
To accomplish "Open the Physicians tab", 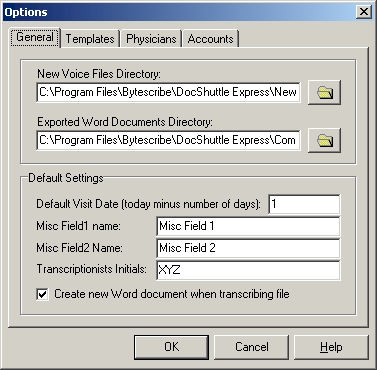I will (151, 39).
